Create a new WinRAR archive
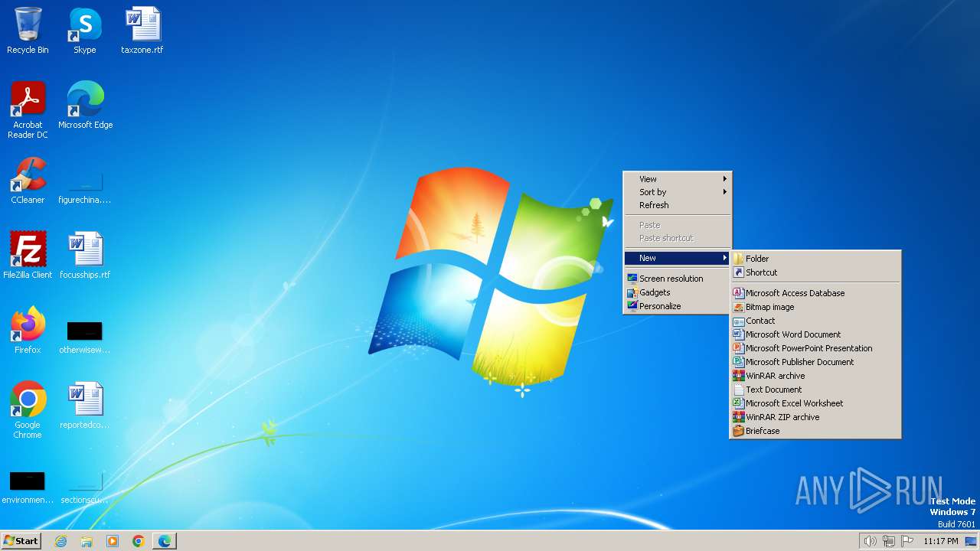The height and width of the screenshot is (551, 980). click(815, 376)
